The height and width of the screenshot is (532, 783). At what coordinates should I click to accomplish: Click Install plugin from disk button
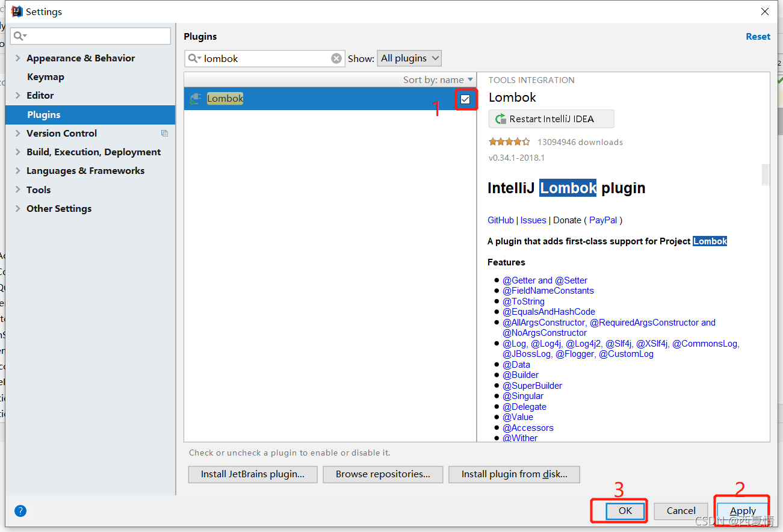tap(515, 474)
